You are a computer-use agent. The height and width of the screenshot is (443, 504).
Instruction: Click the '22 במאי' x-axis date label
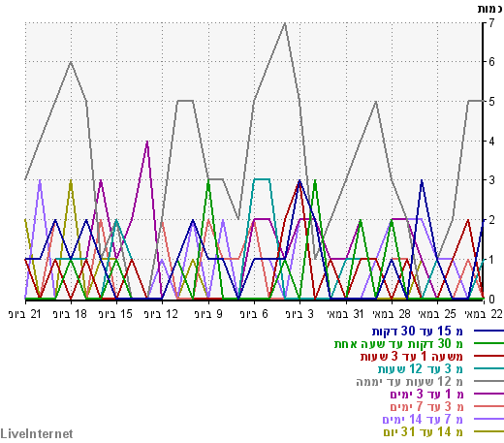tap(484, 314)
